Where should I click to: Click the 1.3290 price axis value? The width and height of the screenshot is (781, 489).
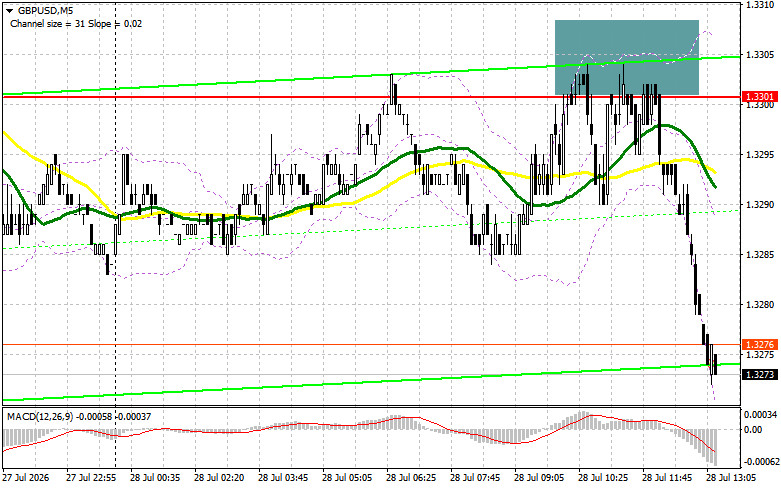point(759,205)
